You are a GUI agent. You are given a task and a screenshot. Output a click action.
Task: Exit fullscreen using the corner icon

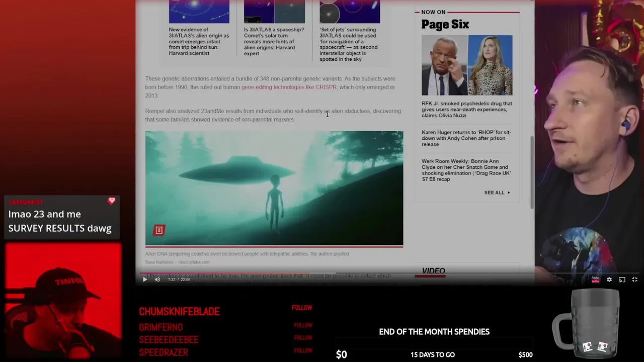point(634,280)
